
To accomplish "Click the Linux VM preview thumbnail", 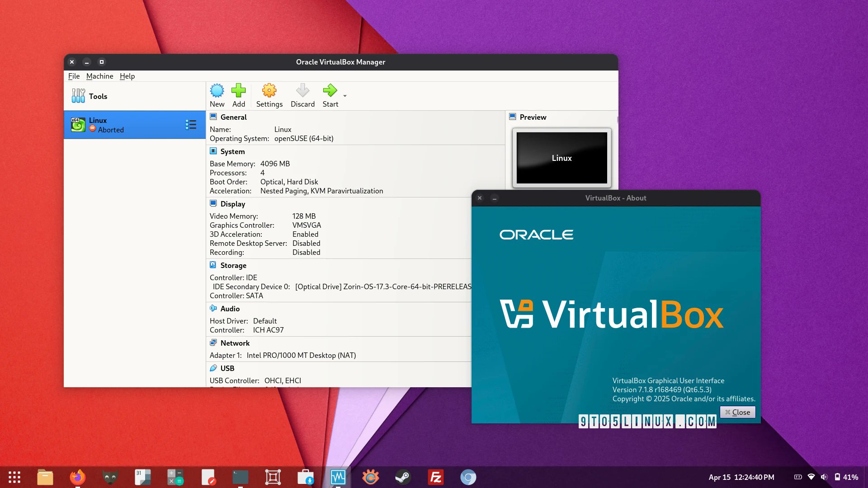I will click(x=561, y=158).
